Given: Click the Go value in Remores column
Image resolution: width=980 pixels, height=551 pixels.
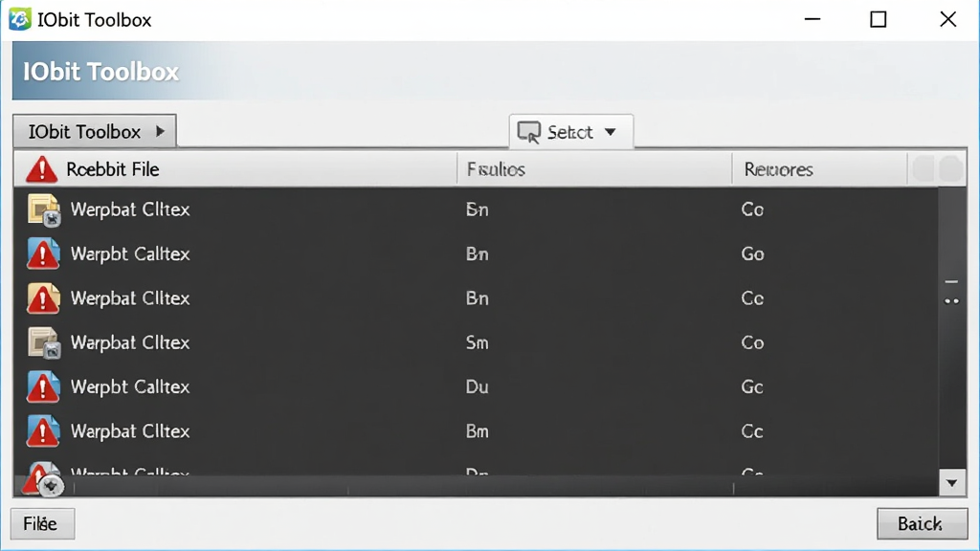Looking at the screenshot, I should (x=752, y=253).
